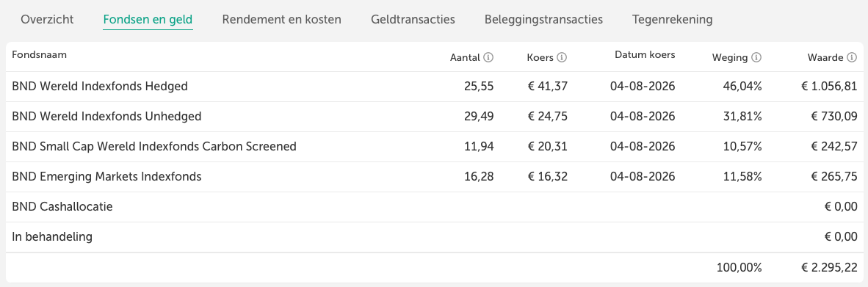This screenshot has height=287, width=868.
Task: Go to the Geldtransacties tab
Action: tap(413, 19)
